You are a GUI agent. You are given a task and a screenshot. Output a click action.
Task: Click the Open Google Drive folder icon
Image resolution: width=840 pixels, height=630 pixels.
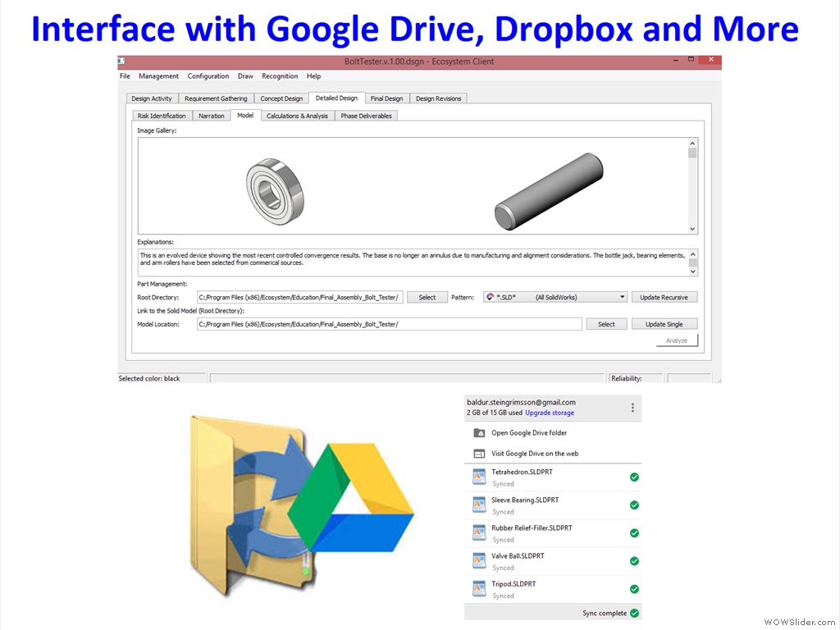click(479, 433)
